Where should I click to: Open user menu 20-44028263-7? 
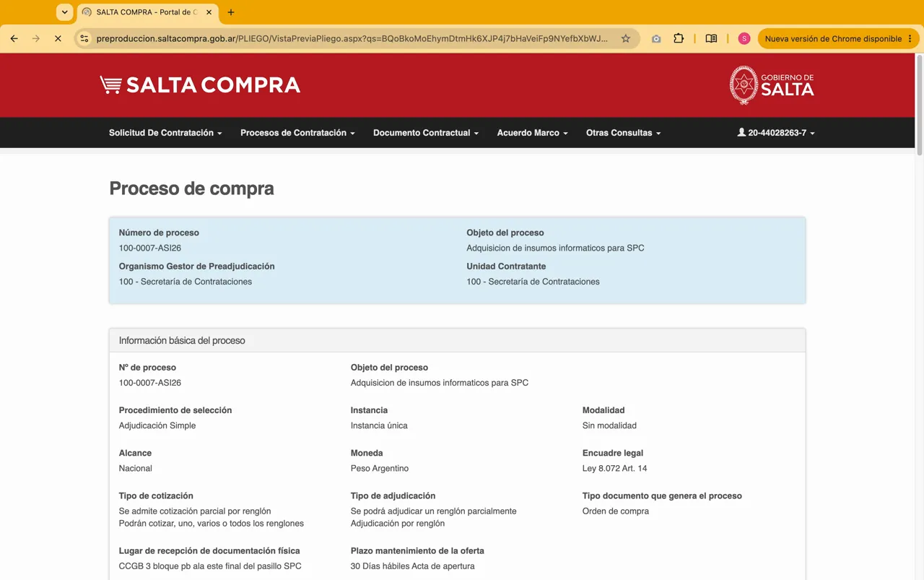coord(776,133)
